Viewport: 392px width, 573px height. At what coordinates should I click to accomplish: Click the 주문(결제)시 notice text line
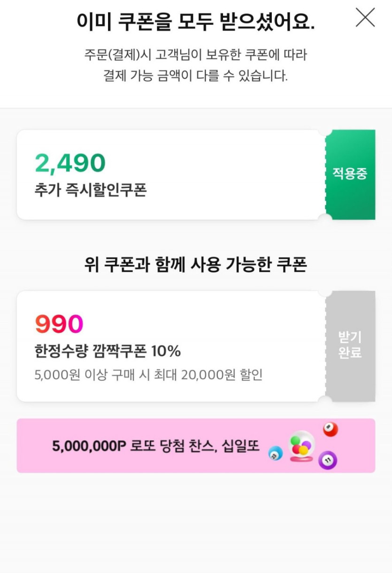pyautogui.click(x=195, y=55)
